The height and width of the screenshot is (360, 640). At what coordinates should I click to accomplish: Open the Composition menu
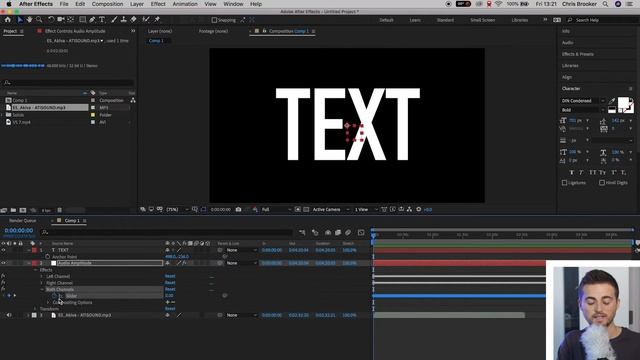[x=107, y=4]
